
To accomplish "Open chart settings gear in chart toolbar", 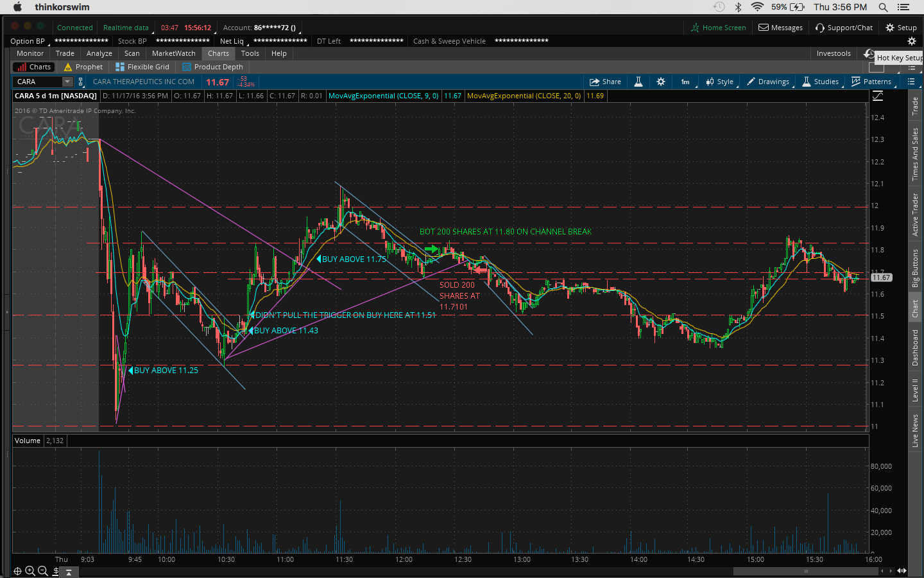I will click(661, 82).
